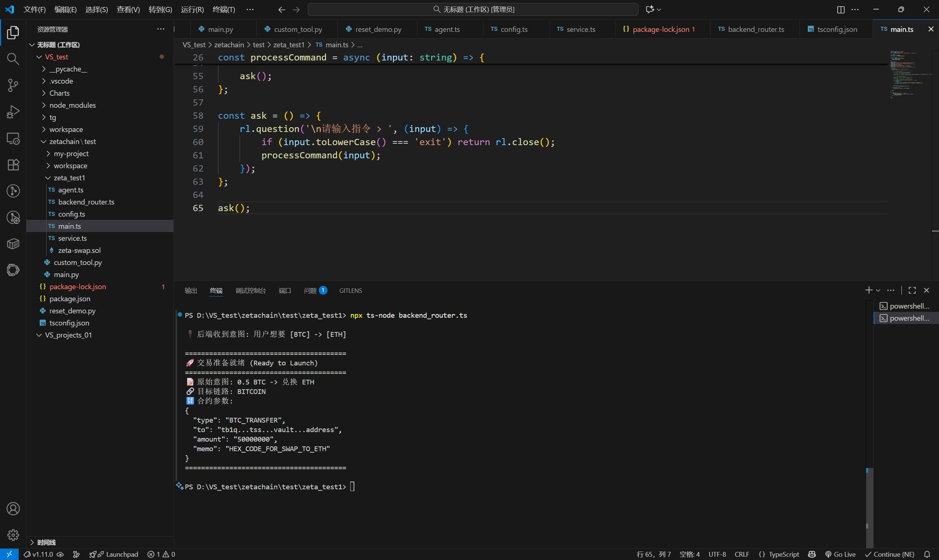Viewport: 939px width, 560px height.
Task: Open the Search view in activity bar
Action: [13, 59]
